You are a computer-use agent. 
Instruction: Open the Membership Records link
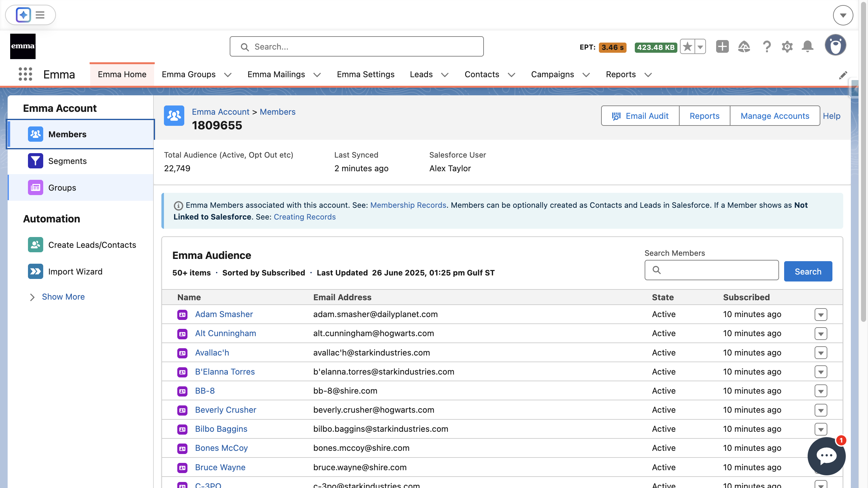tap(408, 205)
